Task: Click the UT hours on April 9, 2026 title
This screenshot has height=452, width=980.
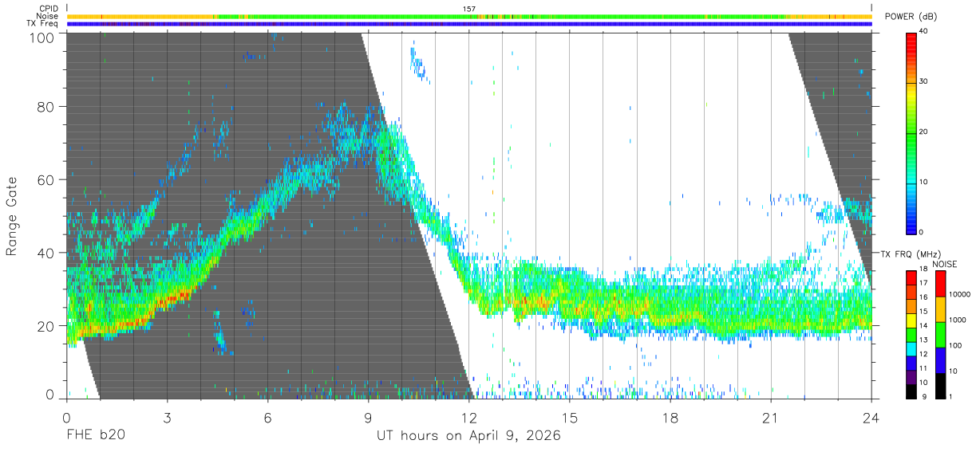Action: [x=469, y=436]
